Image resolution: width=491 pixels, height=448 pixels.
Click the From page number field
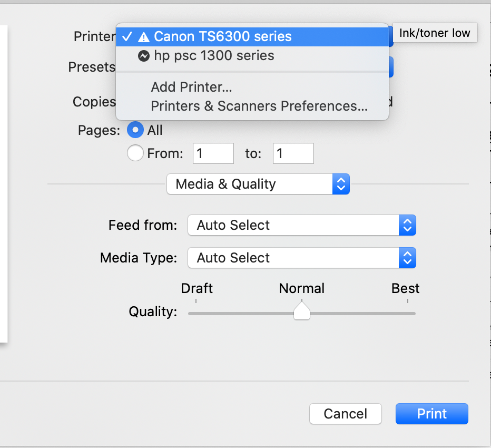tap(213, 153)
